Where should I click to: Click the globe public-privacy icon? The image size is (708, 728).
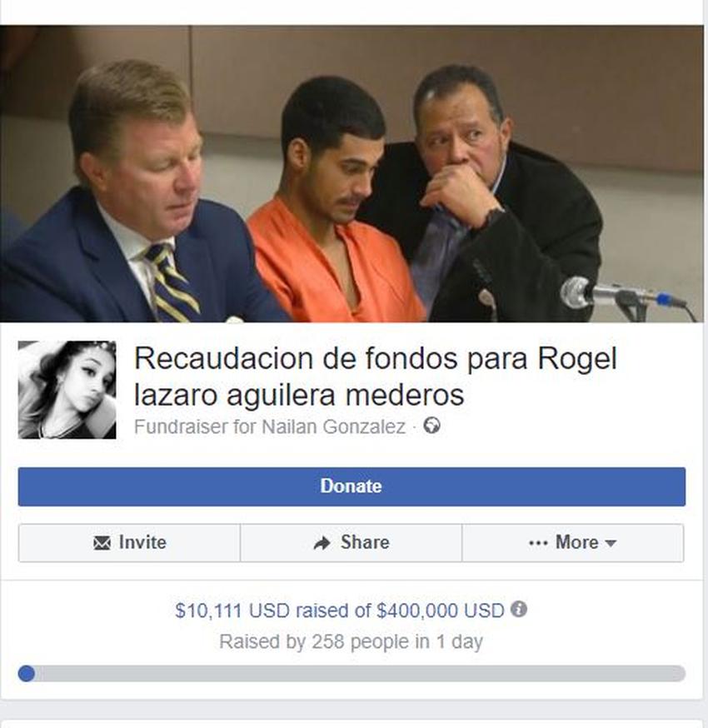pyautogui.click(x=431, y=426)
